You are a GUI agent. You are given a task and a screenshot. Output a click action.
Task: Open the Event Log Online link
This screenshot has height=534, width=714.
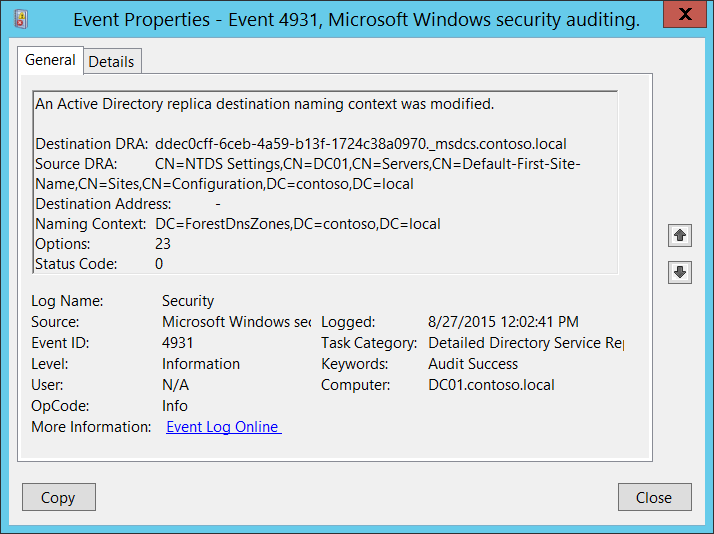223,427
